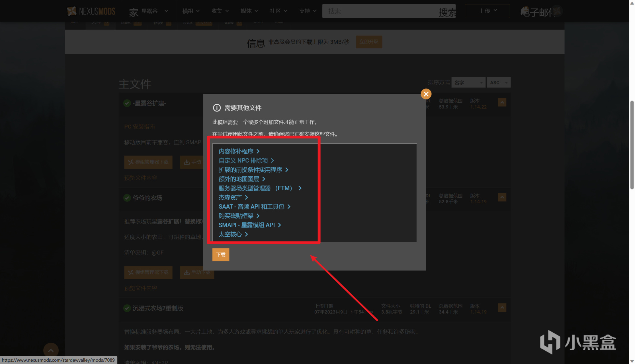Open 太空核心 requirement link

coord(233,234)
